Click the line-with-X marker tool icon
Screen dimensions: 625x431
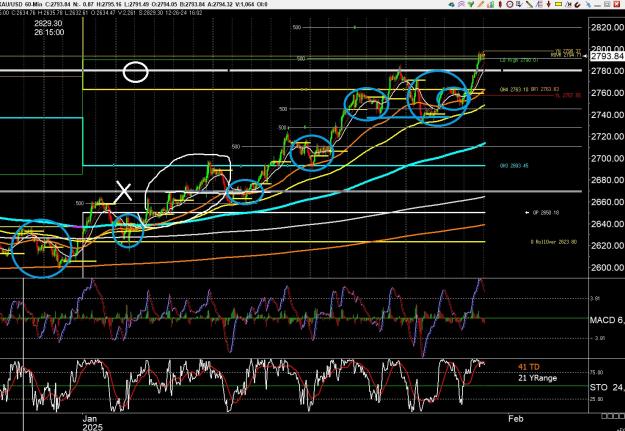568,4
